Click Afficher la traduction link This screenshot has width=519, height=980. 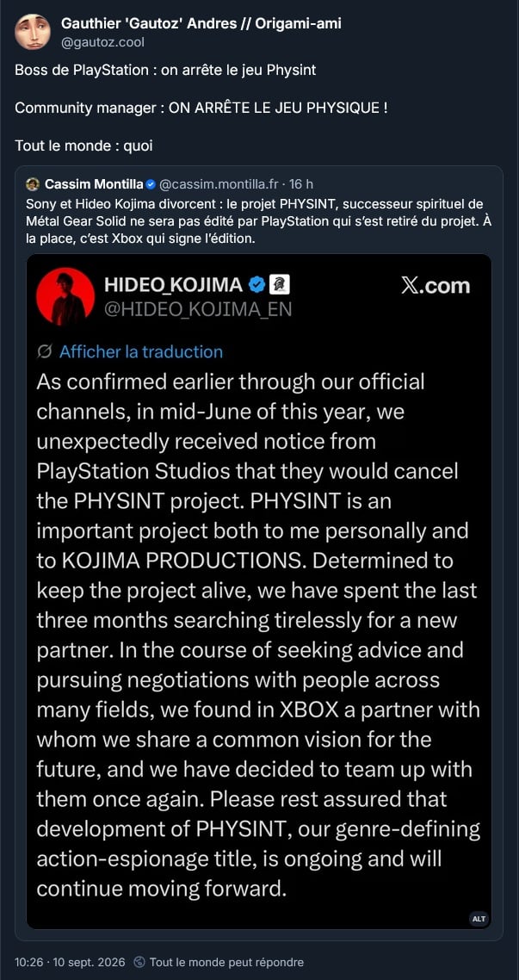pyautogui.click(x=141, y=352)
